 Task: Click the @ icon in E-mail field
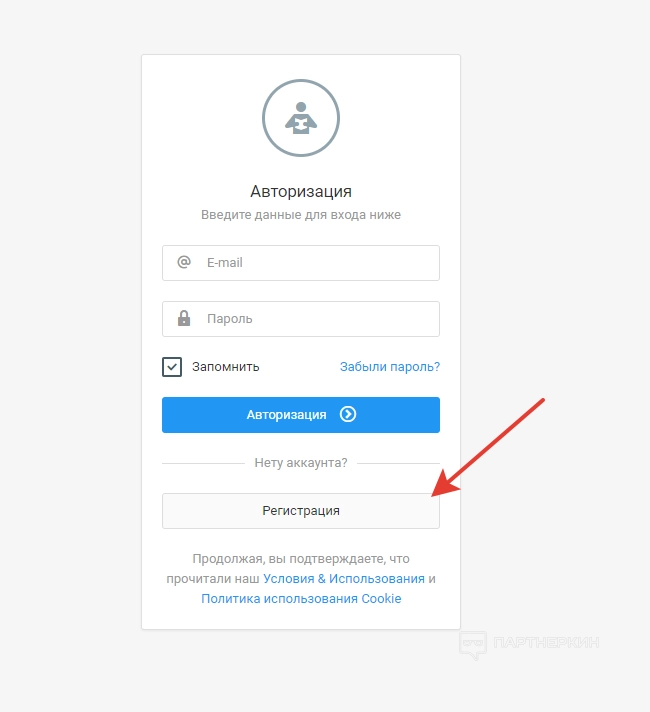(184, 262)
